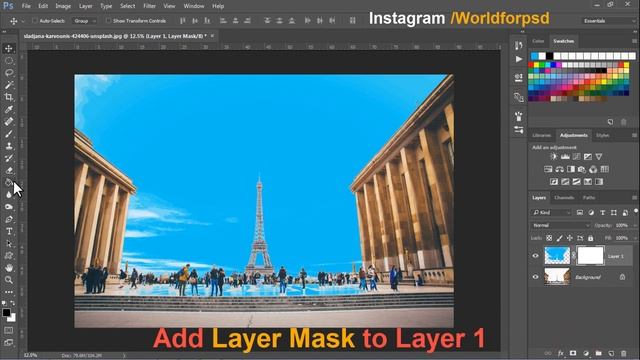The height and width of the screenshot is (360, 640).
Task: Toggle Lock position icon
Action: click(569, 238)
